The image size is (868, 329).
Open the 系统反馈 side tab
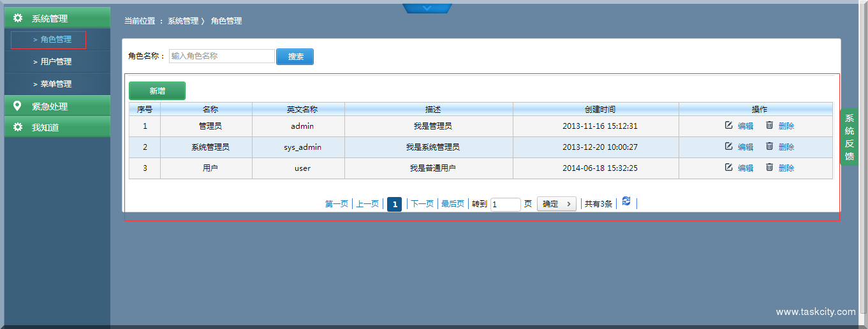[849, 137]
